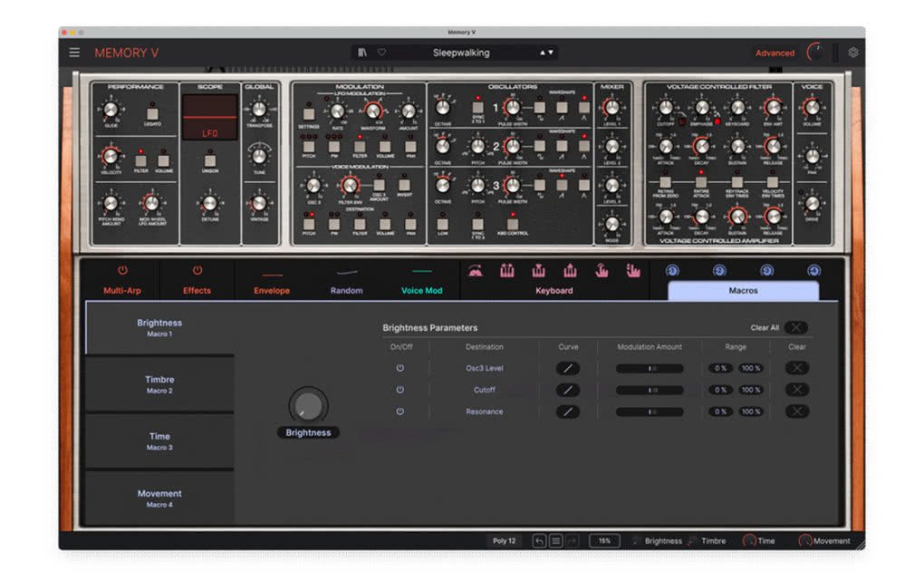Toggle Resonance destination on/off
The width and height of the screenshot is (924, 581).
point(400,412)
